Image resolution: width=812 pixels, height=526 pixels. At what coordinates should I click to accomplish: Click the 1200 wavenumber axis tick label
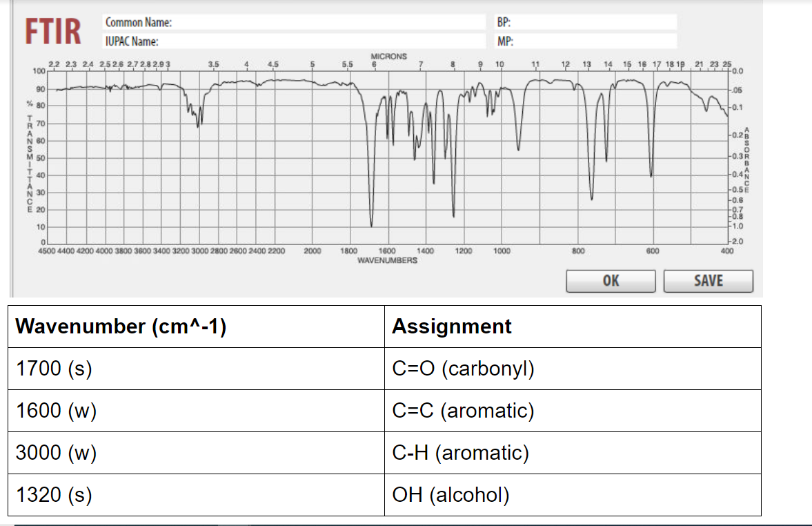pos(464,251)
